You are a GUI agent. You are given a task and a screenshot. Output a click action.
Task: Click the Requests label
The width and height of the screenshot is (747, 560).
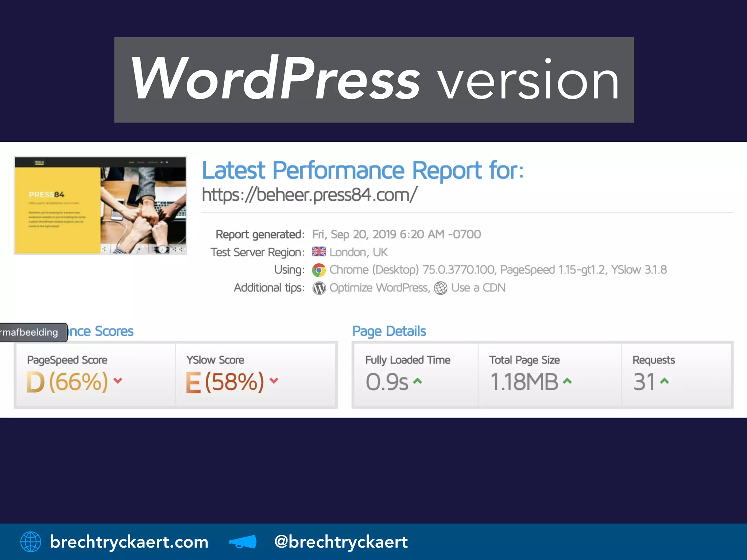pyautogui.click(x=654, y=360)
